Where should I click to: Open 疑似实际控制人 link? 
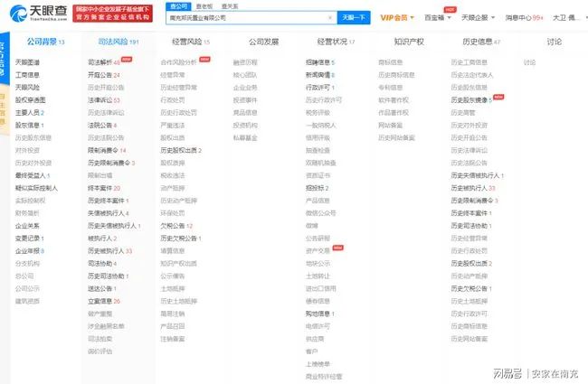point(36,188)
